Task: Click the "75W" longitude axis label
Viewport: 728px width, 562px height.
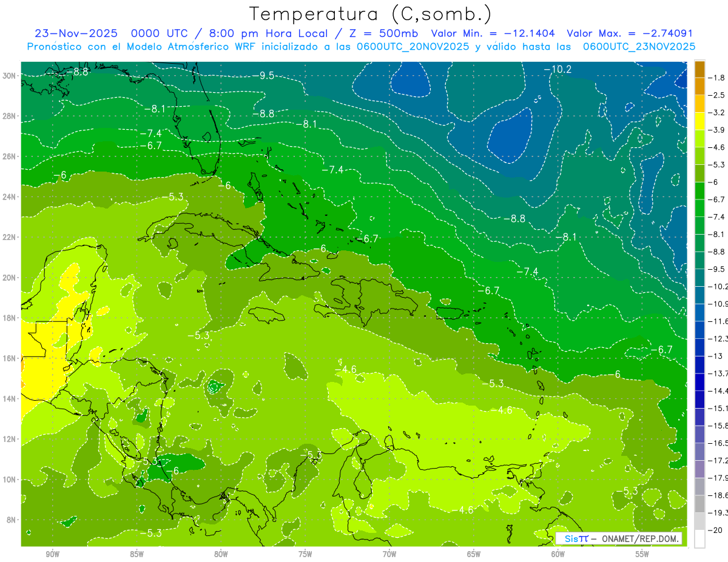Action: 305,554
